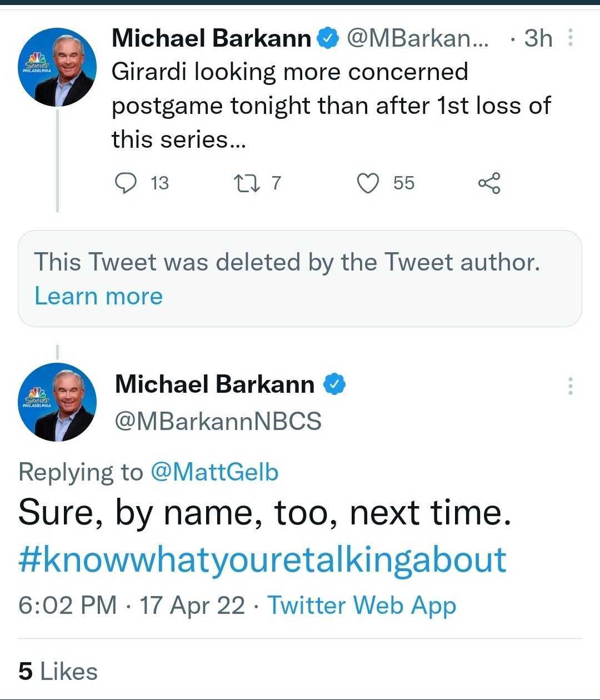Image resolution: width=600 pixels, height=700 pixels.
Task: Click the 3h timestamp on top tweet
Action: (538, 38)
